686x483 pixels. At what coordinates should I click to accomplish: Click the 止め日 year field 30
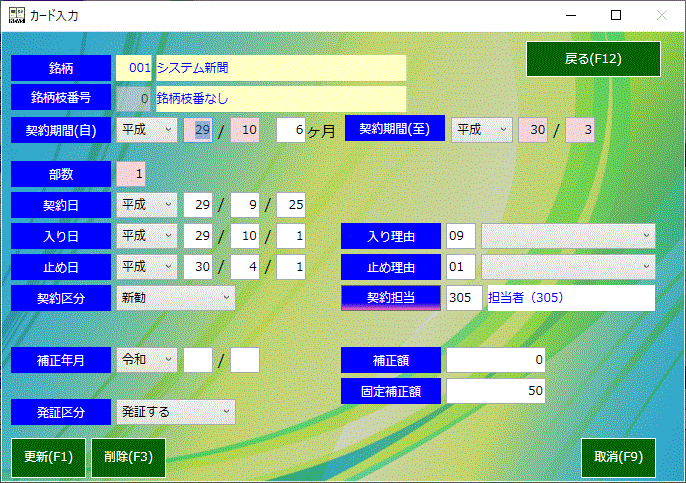(198, 267)
